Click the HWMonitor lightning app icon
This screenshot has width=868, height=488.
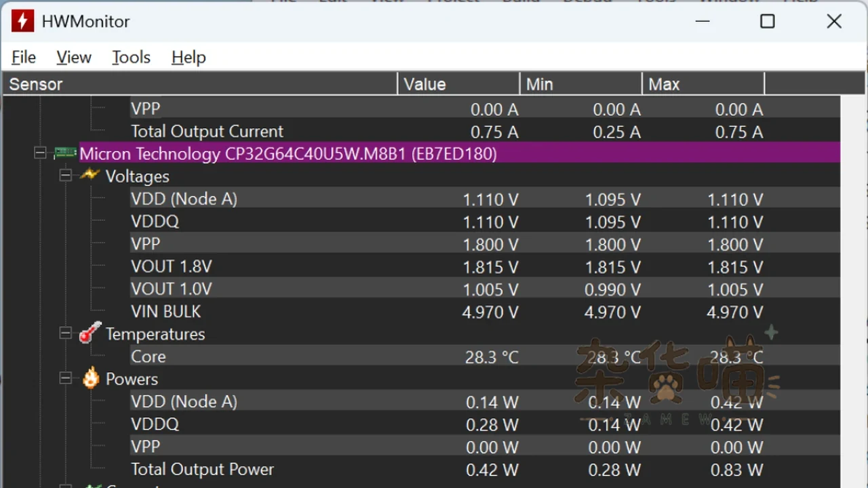pos(22,21)
